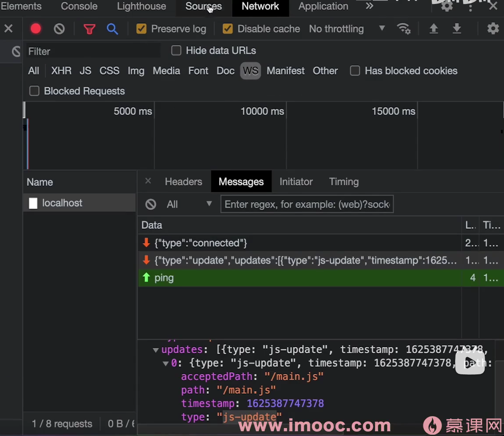Toggle Disable cache checkbox
The width and height of the screenshot is (504, 436).
coord(228,29)
